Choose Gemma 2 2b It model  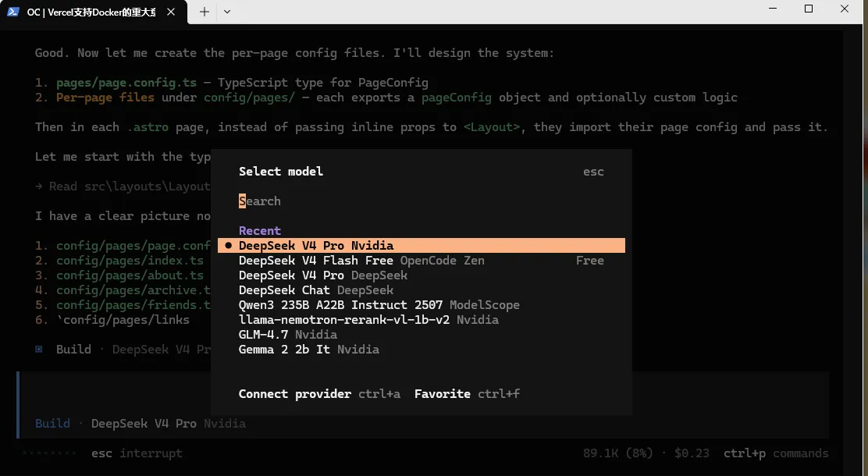tap(422, 350)
